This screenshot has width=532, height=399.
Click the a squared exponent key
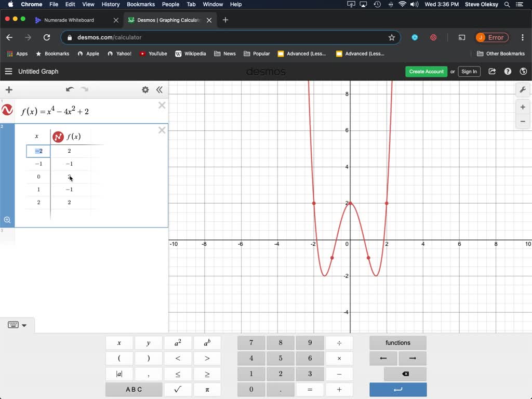[178, 342]
